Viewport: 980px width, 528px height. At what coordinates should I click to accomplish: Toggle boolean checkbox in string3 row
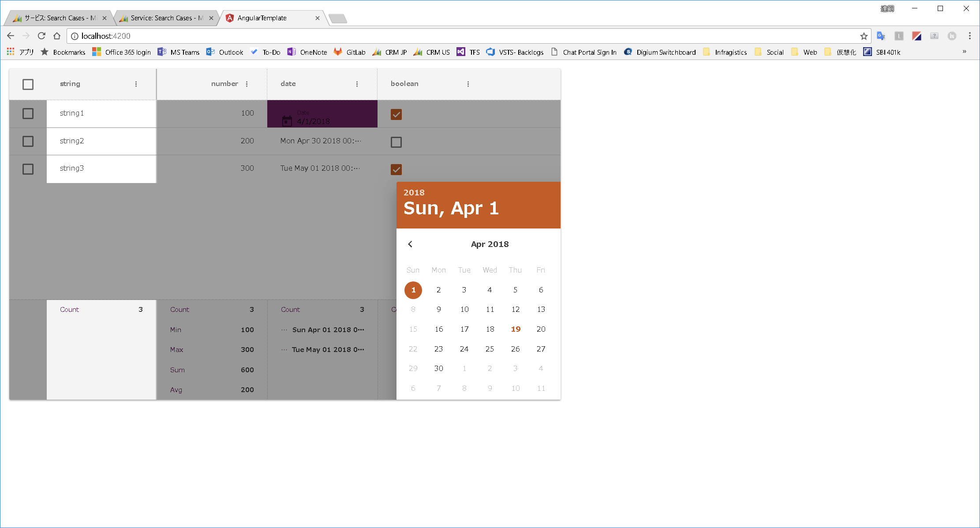(396, 169)
